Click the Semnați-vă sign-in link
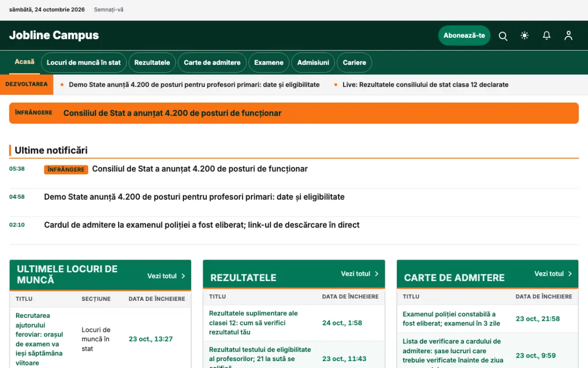Image resolution: width=588 pixels, height=368 pixels. click(109, 10)
